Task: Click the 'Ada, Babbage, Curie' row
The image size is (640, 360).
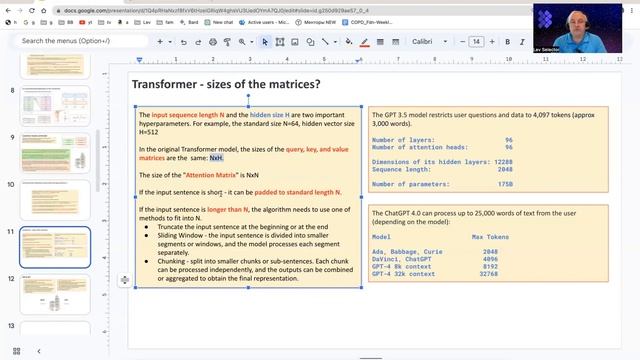Action: tap(435, 252)
